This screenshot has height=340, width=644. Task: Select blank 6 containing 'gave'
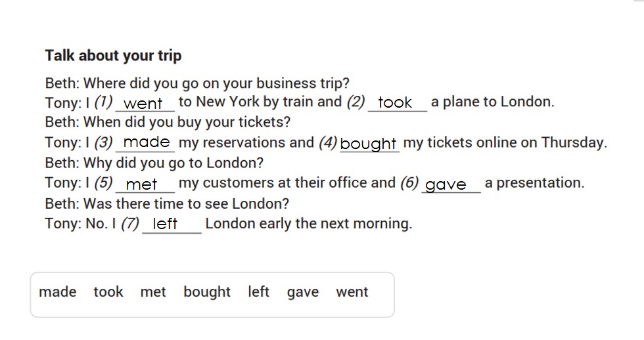[x=451, y=184]
